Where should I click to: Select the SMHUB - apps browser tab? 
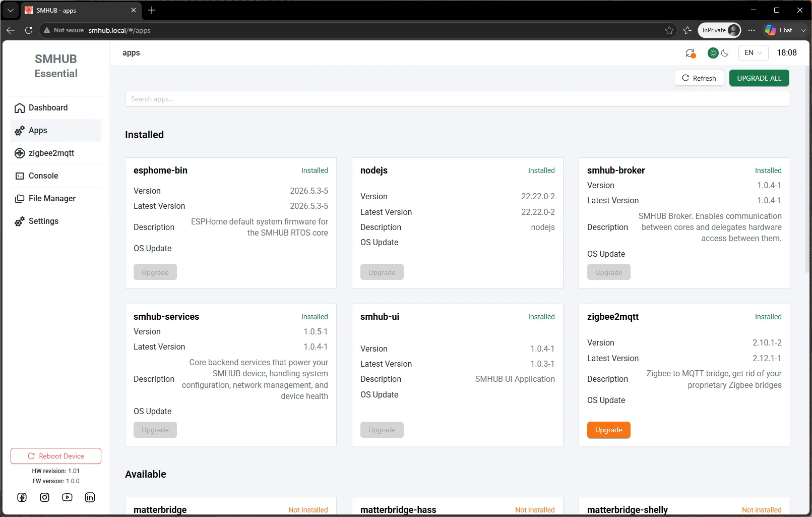click(81, 10)
